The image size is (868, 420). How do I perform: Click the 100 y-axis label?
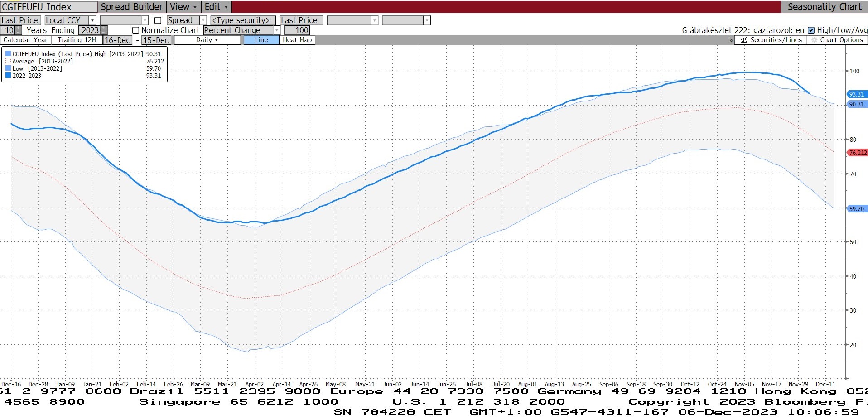pyautogui.click(x=854, y=71)
